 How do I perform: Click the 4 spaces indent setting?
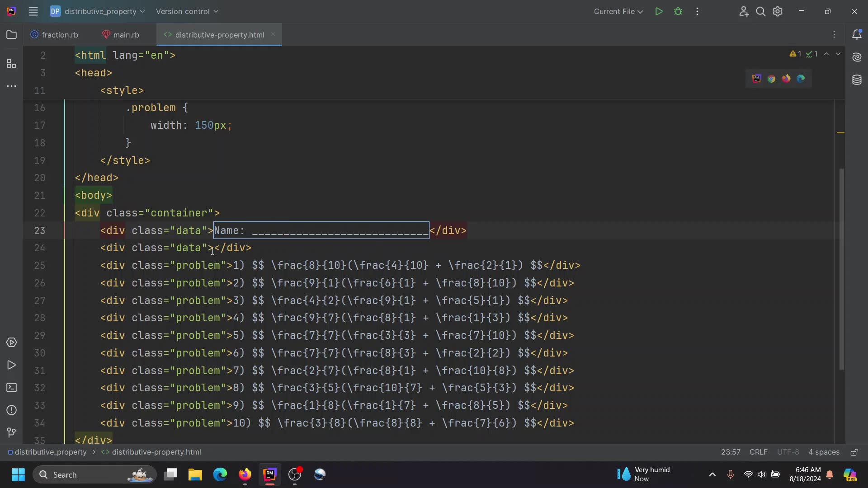click(823, 452)
